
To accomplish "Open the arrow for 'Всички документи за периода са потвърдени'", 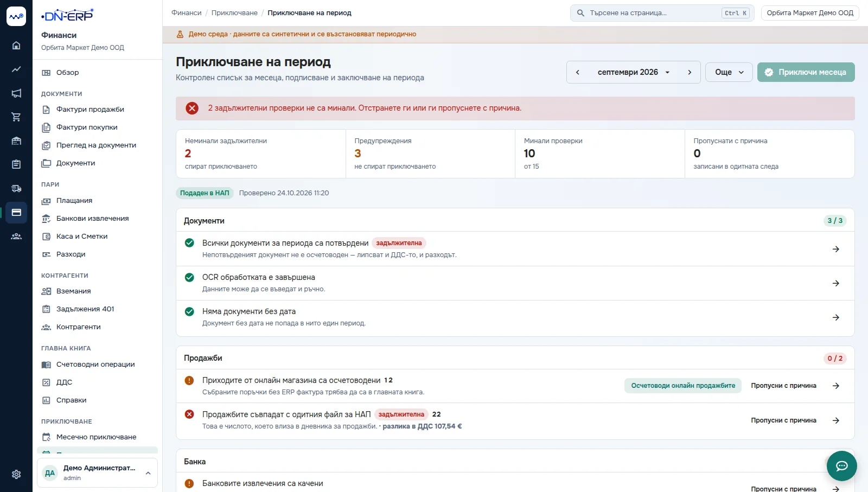I will 835,249.
